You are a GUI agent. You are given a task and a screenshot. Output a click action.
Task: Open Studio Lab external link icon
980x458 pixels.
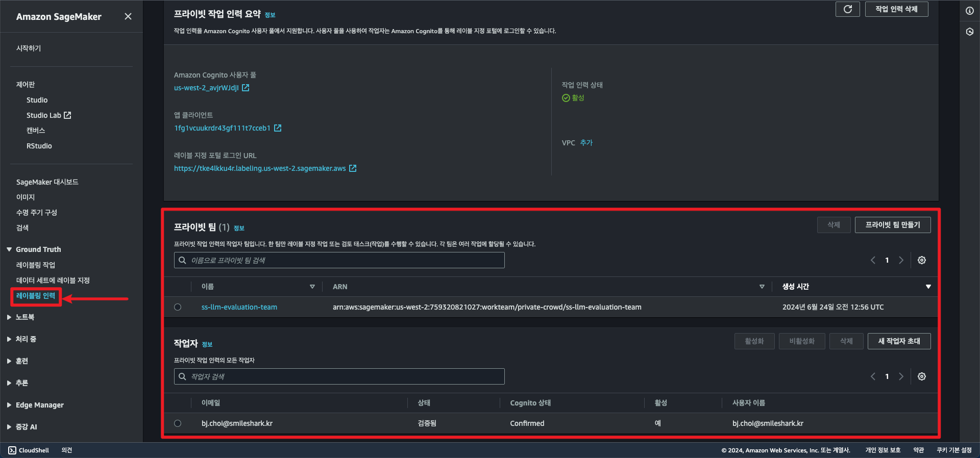[67, 115]
